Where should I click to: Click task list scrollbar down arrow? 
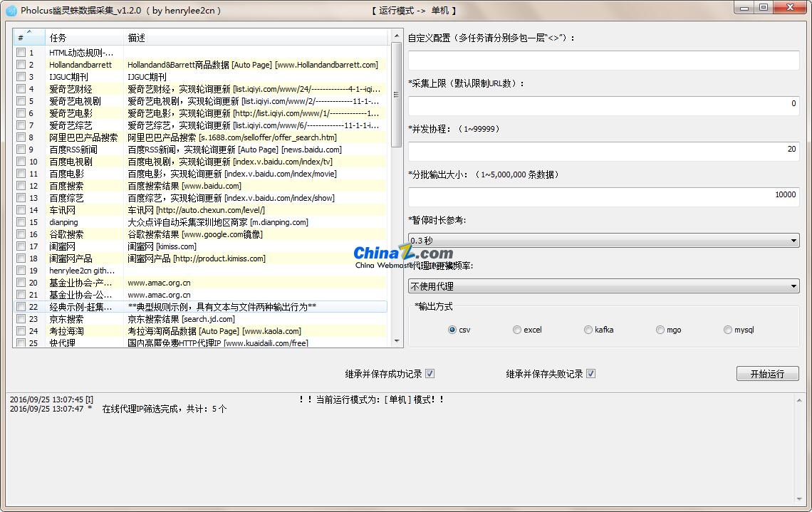[x=397, y=341]
